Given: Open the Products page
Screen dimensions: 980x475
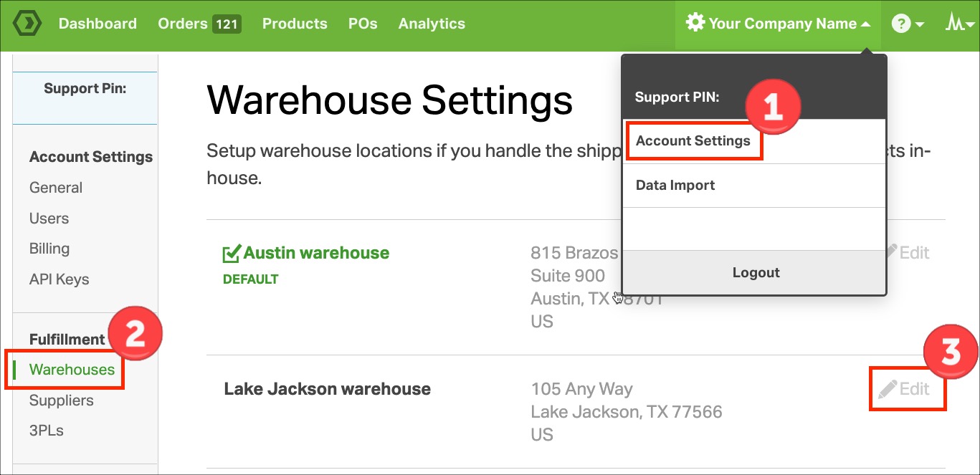Looking at the screenshot, I should [x=295, y=24].
